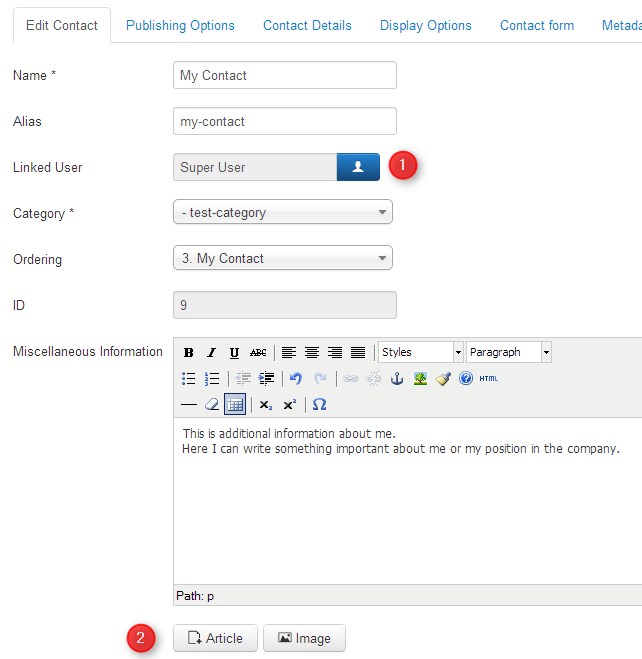642x659 pixels.
Task: Click into the Name field
Action: click(x=284, y=75)
